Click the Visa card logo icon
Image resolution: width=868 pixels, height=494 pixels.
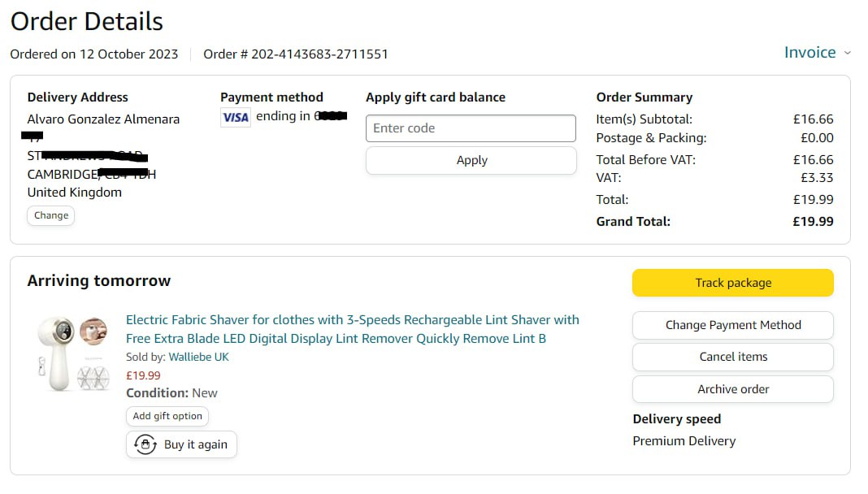pyautogui.click(x=236, y=117)
